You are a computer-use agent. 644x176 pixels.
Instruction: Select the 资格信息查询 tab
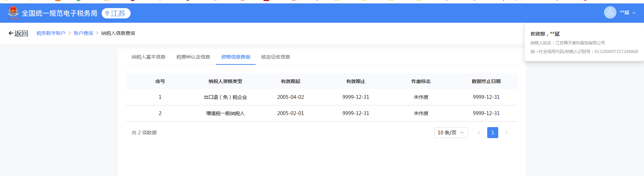pyautogui.click(x=235, y=57)
